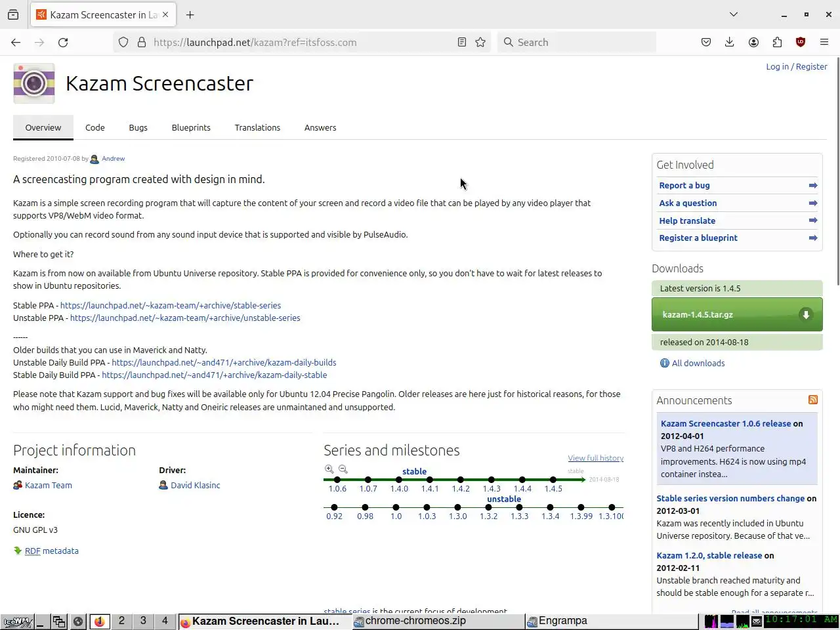The height and width of the screenshot is (630, 840).
Task: Select the 1.4.5 milestone on the timeline
Action: (x=553, y=488)
